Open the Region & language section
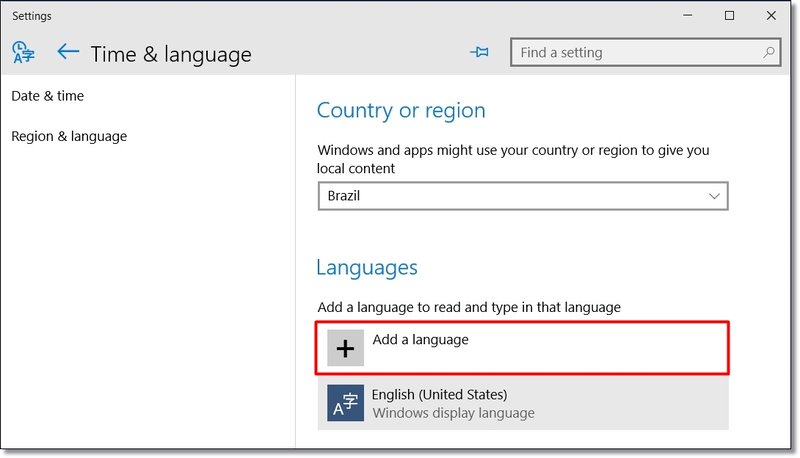 [x=69, y=137]
